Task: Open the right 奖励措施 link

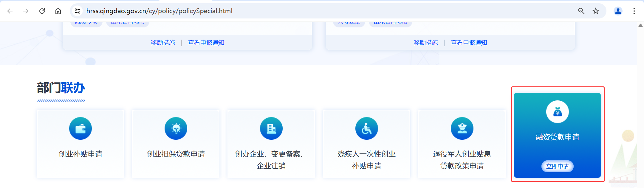Action: pos(425,43)
